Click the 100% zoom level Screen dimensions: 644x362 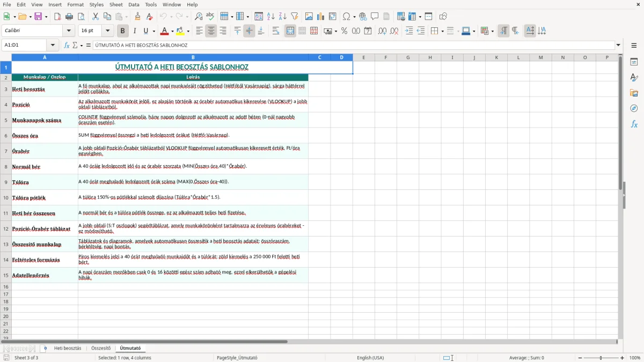(x=635, y=358)
